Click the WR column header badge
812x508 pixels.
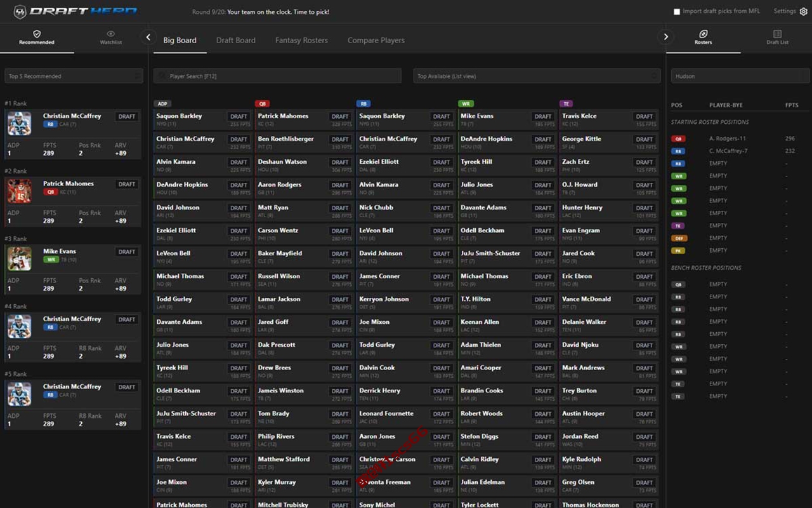pyautogui.click(x=466, y=104)
